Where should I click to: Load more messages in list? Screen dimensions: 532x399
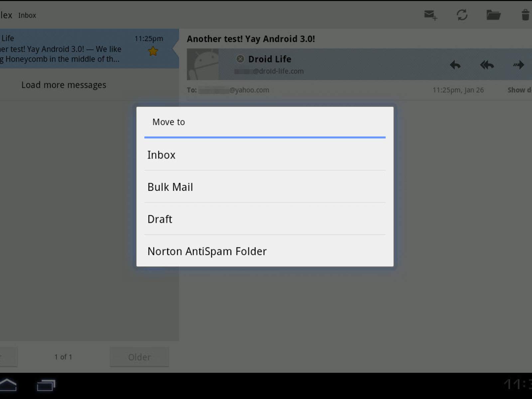[64, 85]
